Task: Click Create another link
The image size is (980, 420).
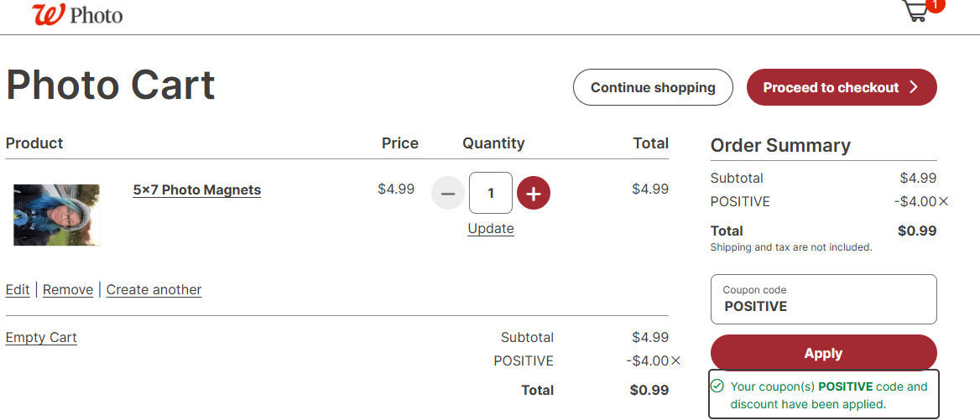Action: 154,289
